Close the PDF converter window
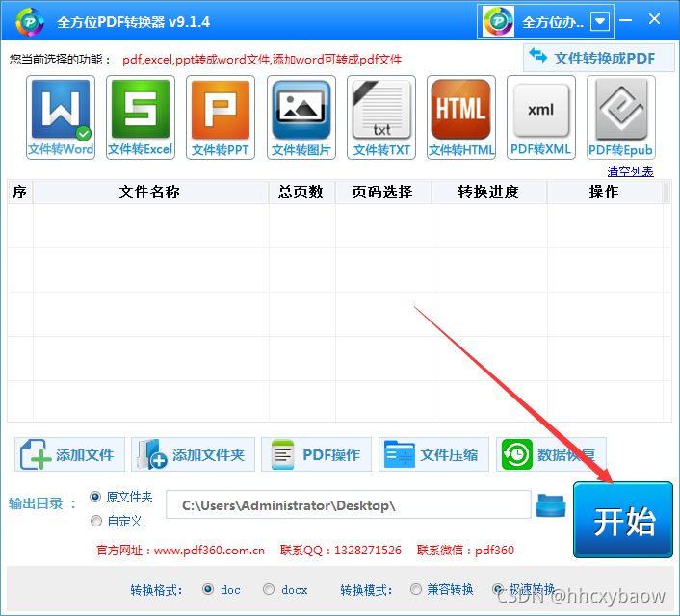Viewport: 680px width, 616px height. click(654, 19)
